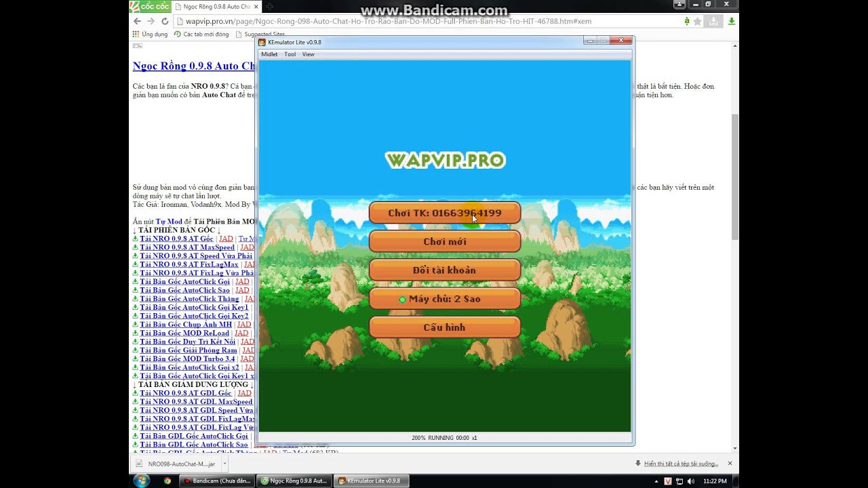Click Tải Bản Gốc AutoClick Sao link
868x488 pixels.
[184, 290]
